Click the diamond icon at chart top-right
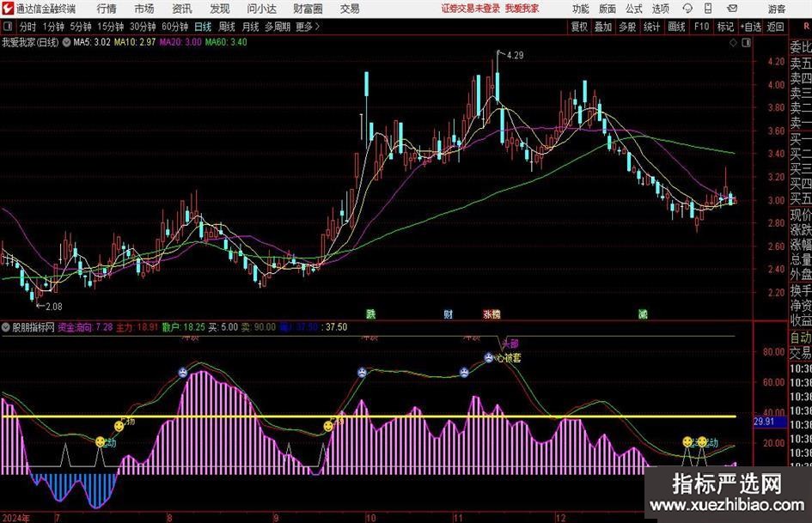Screen dimensions: 812x523 [733, 43]
